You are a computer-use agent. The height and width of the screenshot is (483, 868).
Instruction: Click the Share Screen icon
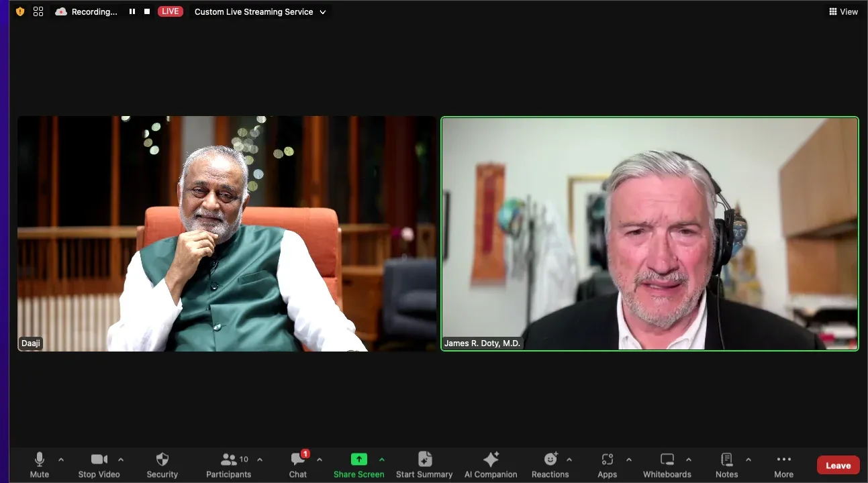(358, 460)
